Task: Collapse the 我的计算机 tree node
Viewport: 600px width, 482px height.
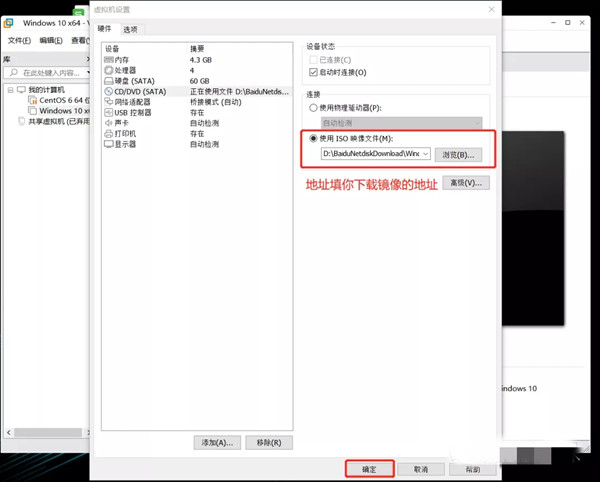Action: [x=9, y=90]
